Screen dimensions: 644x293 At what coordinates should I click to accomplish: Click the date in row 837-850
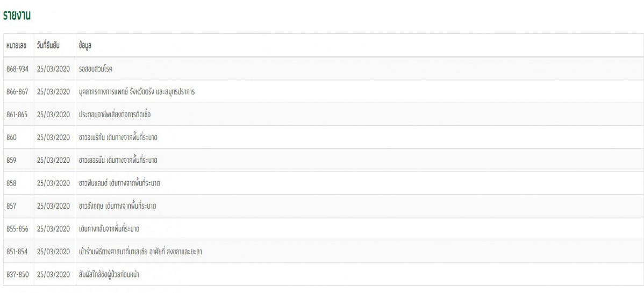pos(53,275)
